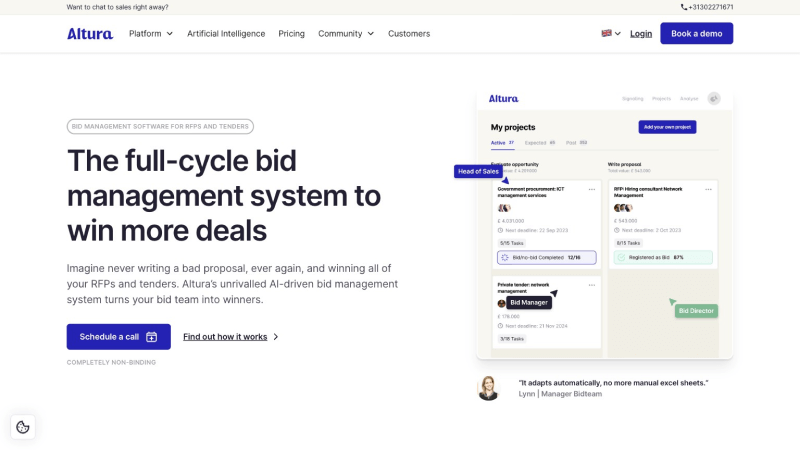
Task: Go to the Artificial Intelligence page
Action: click(226, 33)
